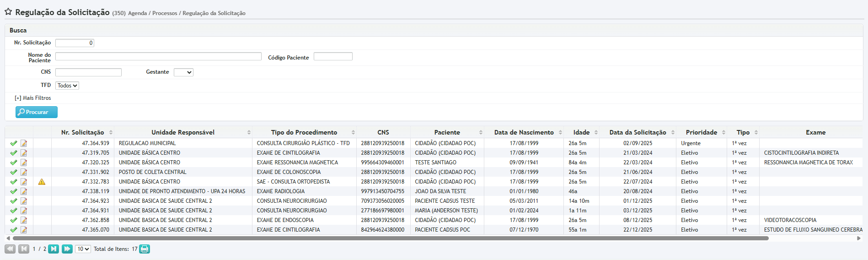Viewport: 868px width, 260px height.
Task: Click the Procurar search button
Action: [x=37, y=112]
